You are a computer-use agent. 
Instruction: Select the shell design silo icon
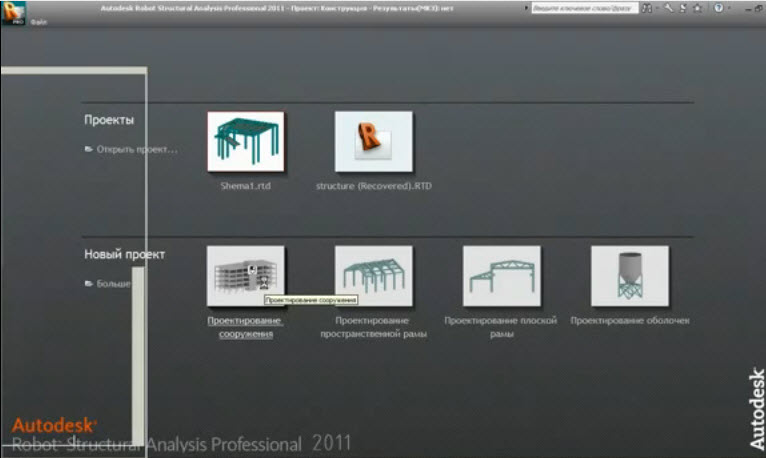(x=630, y=276)
